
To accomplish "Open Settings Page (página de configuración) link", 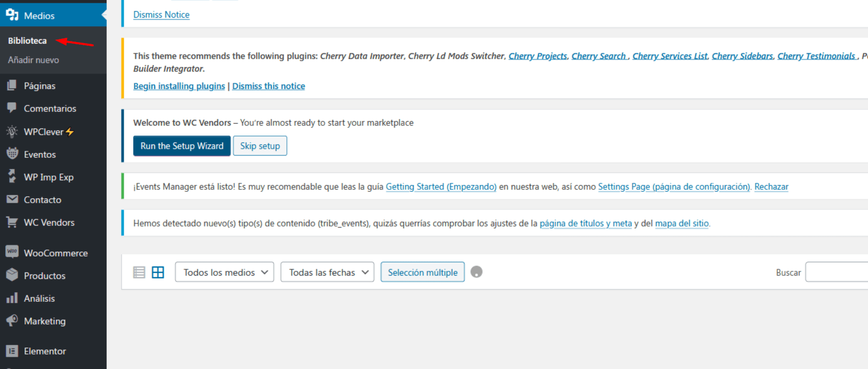I will coord(674,187).
